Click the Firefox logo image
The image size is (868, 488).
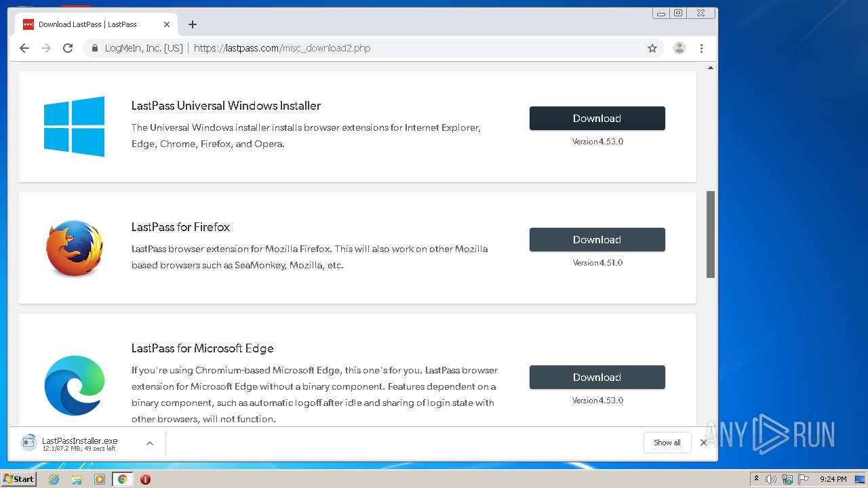(75, 248)
